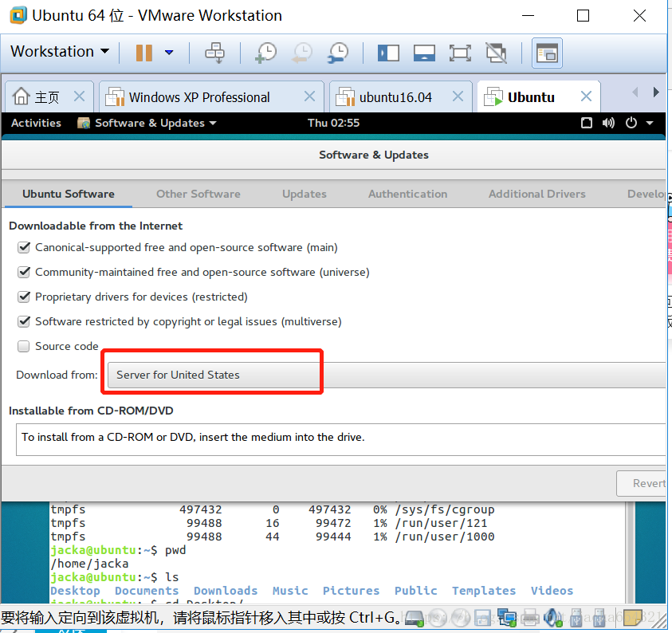The height and width of the screenshot is (633, 672).
Task: Open the volume indicator in GNOME top bar
Action: click(x=608, y=123)
